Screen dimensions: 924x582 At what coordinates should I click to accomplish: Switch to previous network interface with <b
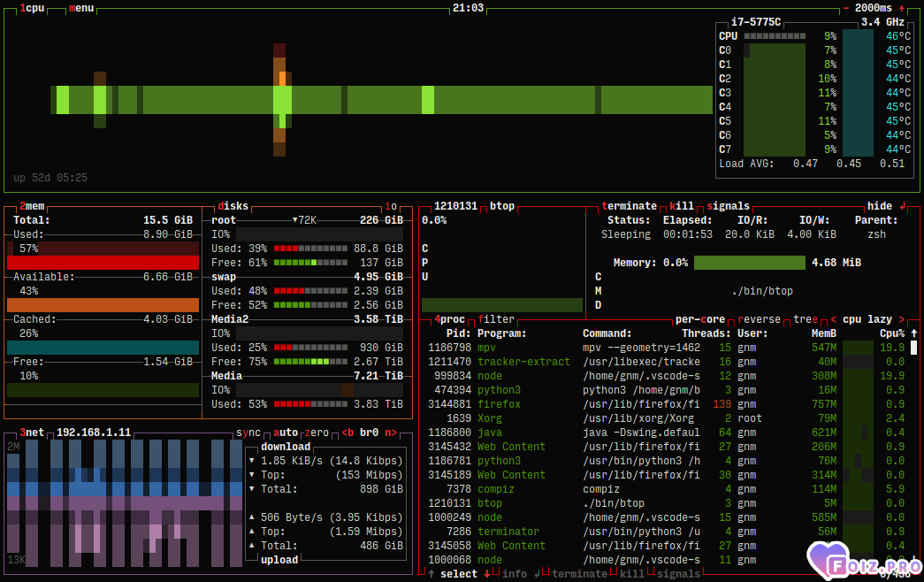tap(347, 433)
